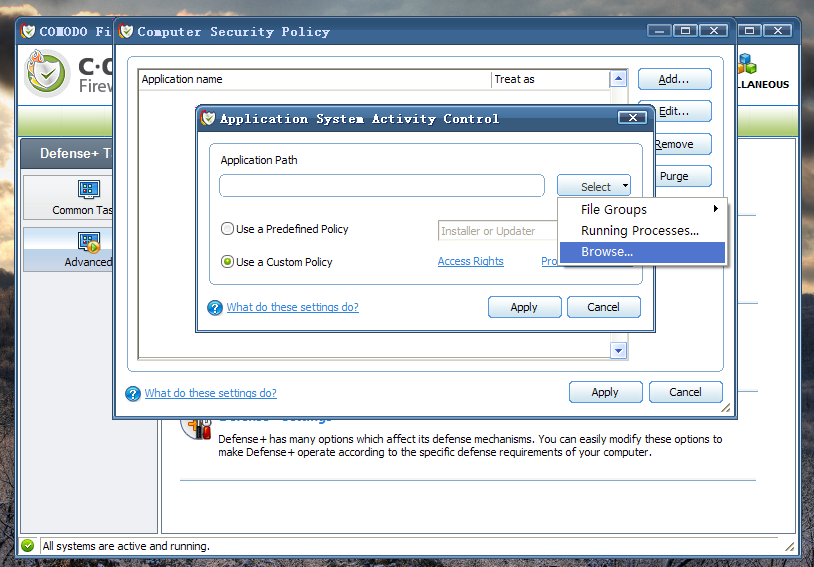Screen dimensions: 814x567
Task: Close the Computer Security Policy window
Action: tap(714, 31)
